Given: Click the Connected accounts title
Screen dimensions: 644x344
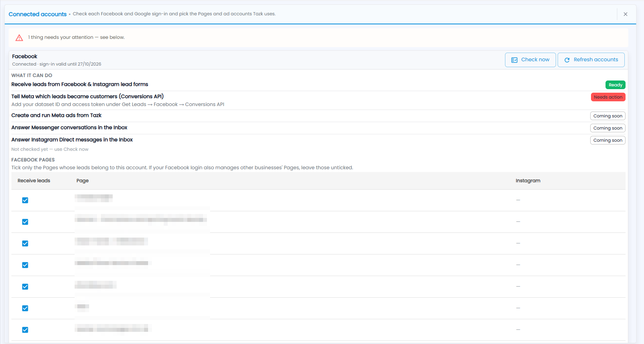Looking at the screenshot, I should (x=38, y=14).
